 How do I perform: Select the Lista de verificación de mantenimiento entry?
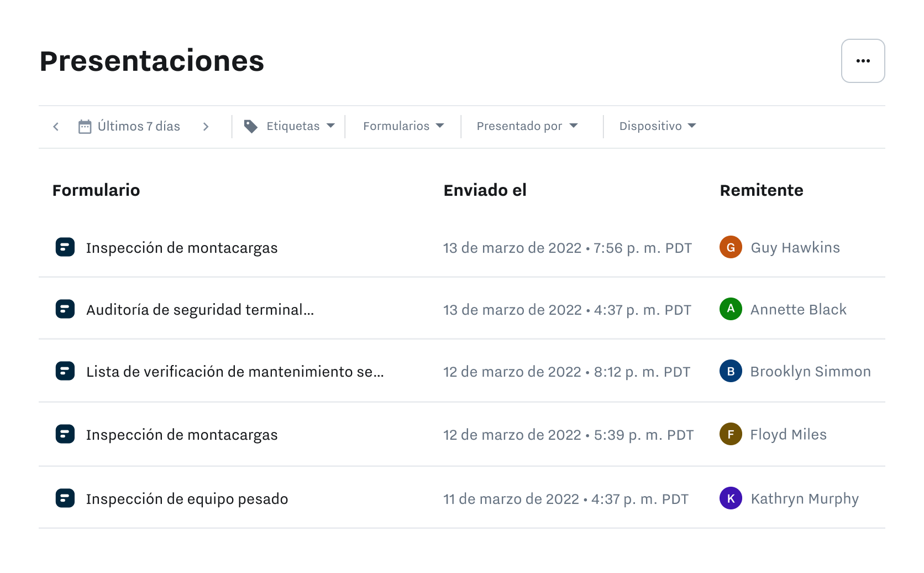(x=234, y=372)
